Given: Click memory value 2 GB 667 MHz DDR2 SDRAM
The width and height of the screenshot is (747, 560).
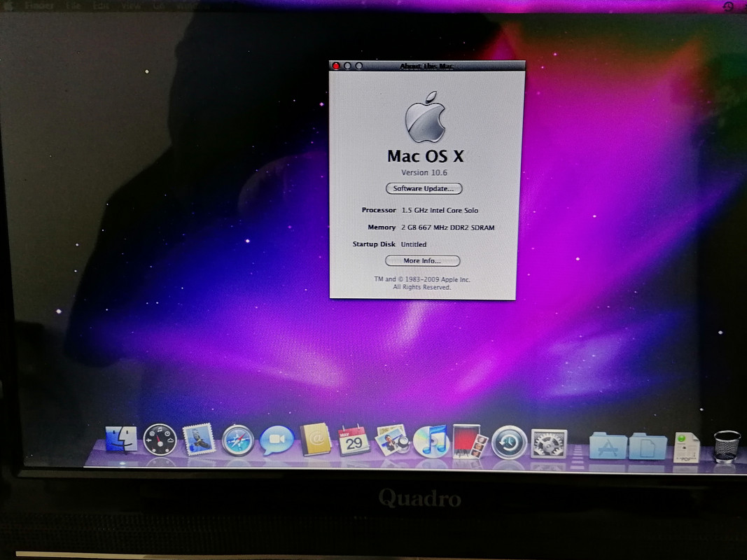Looking at the screenshot, I should [x=448, y=227].
